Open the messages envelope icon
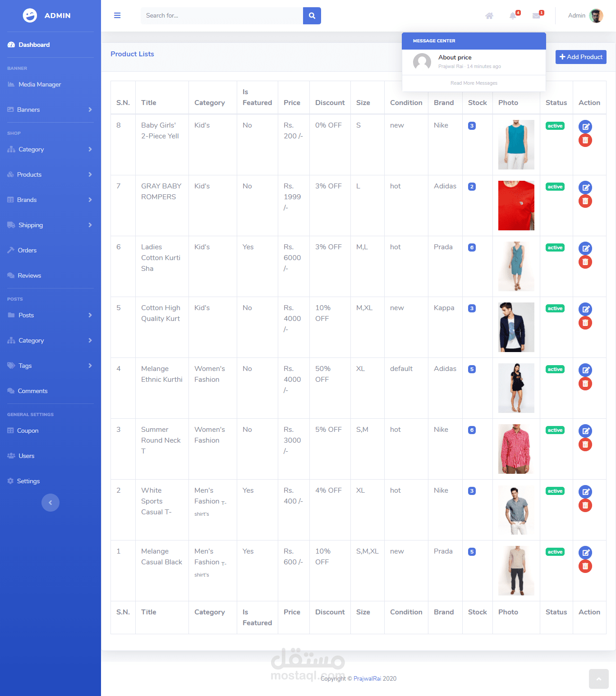 coord(536,16)
